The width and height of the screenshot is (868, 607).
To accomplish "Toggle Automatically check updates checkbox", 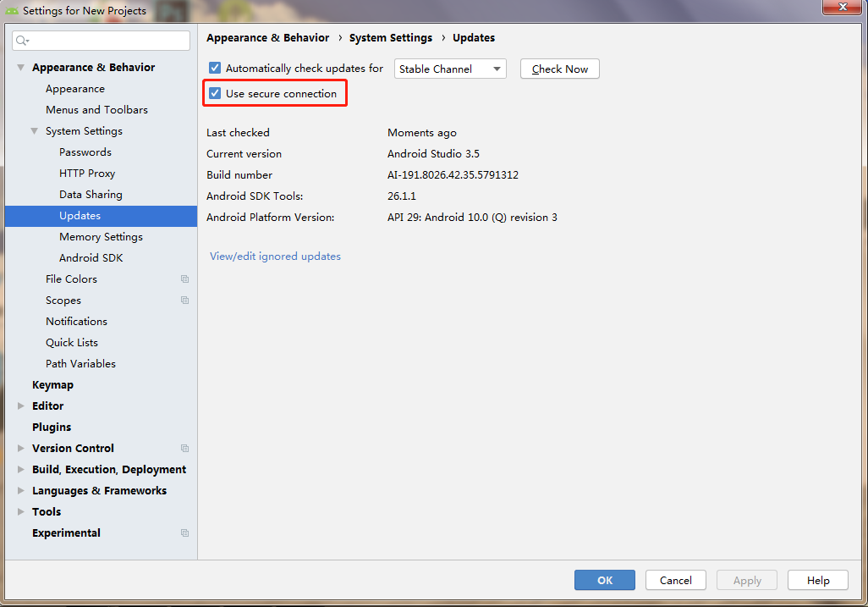I will point(215,69).
